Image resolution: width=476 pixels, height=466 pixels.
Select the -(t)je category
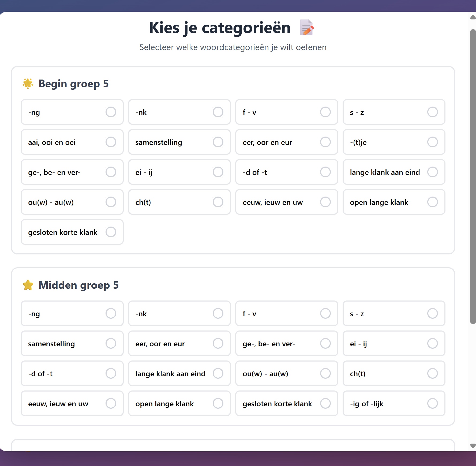(x=394, y=142)
